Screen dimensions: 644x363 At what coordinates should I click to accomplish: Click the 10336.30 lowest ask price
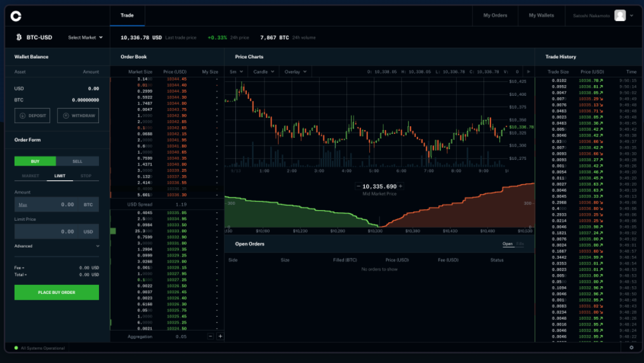pos(176,195)
